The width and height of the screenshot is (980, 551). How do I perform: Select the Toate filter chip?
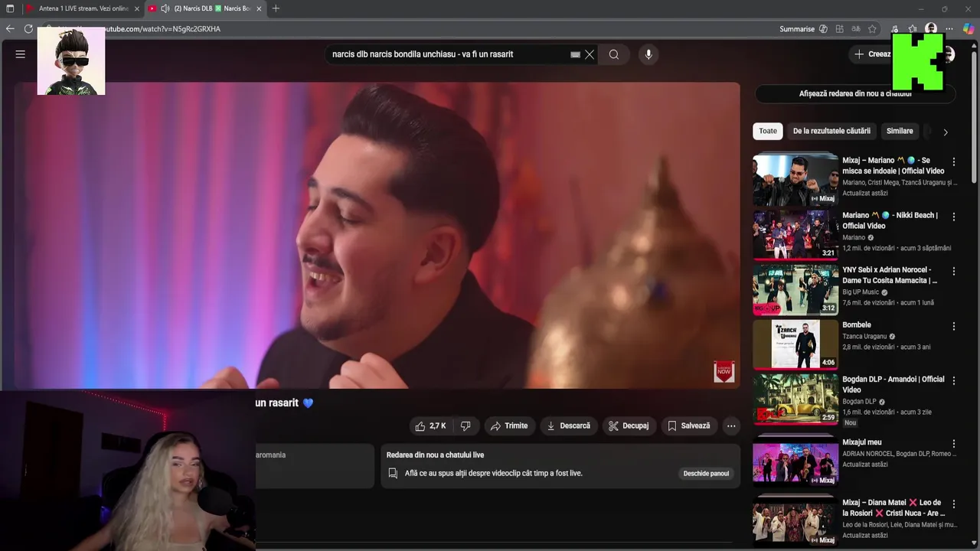(768, 131)
